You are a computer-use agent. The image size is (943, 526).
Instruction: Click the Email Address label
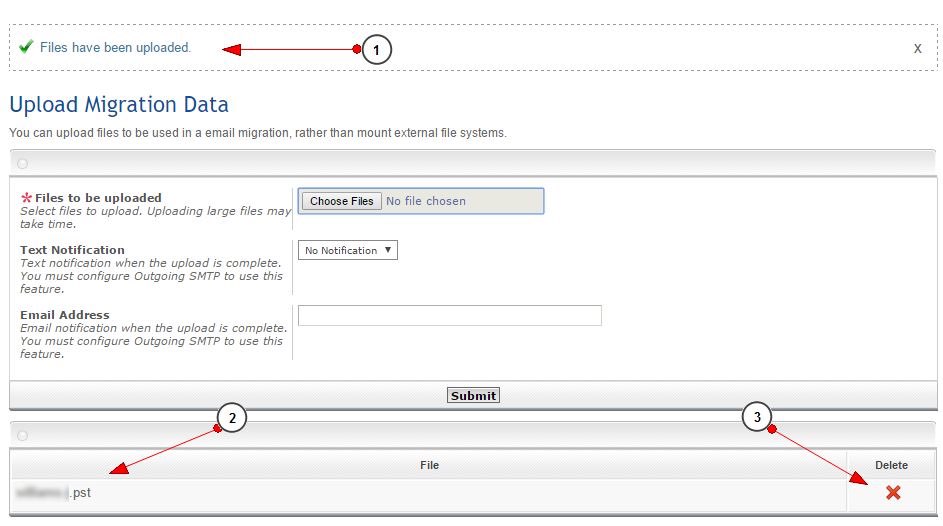[65, 314]
